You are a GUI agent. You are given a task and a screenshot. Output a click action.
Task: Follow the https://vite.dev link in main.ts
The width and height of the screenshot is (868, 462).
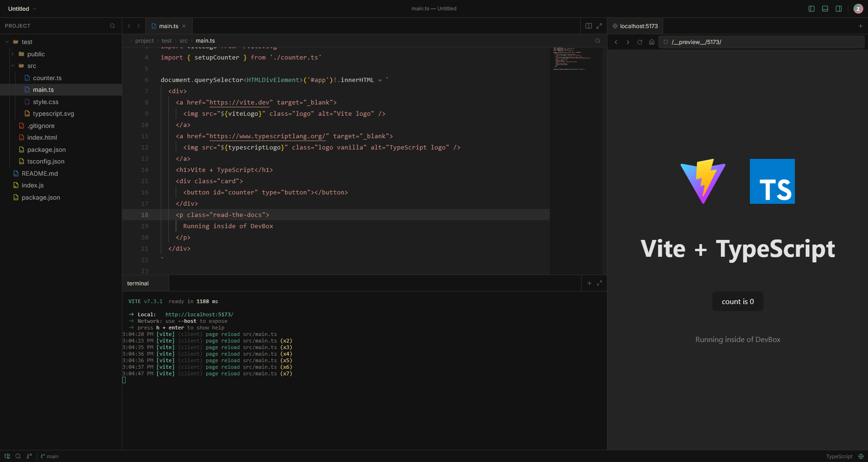(x=239, y=102)
